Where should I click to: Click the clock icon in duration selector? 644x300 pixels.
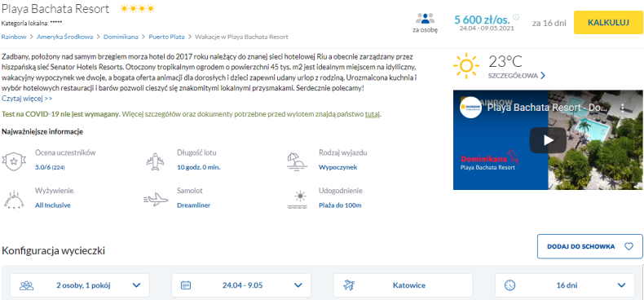coord(509,285)
